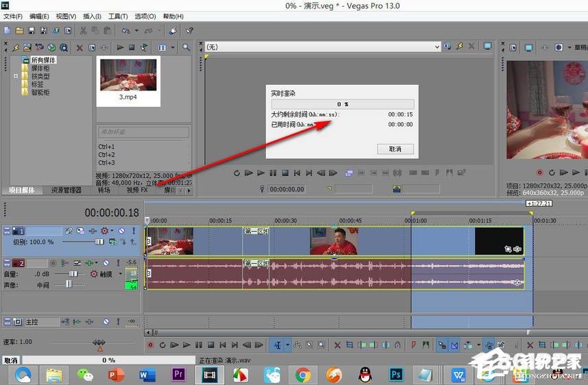This screenshot has width=588, height=385.
Task: Adjust the 级别 level slider on track 1
Action: tap(99, 242)
